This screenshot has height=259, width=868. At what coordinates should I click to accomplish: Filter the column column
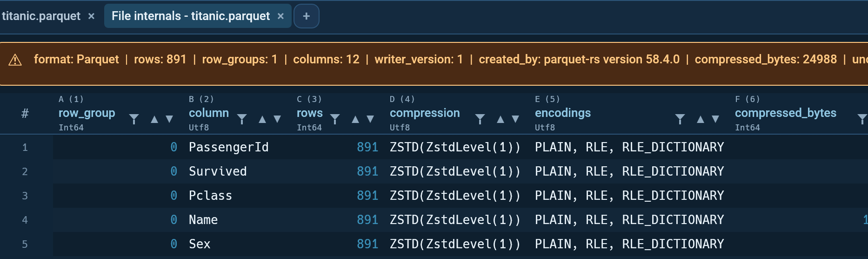242,119
